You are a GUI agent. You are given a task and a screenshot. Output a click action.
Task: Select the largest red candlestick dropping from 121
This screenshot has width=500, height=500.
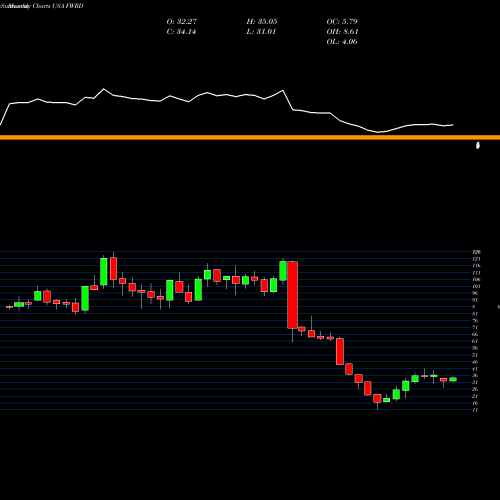coord(293,295)
